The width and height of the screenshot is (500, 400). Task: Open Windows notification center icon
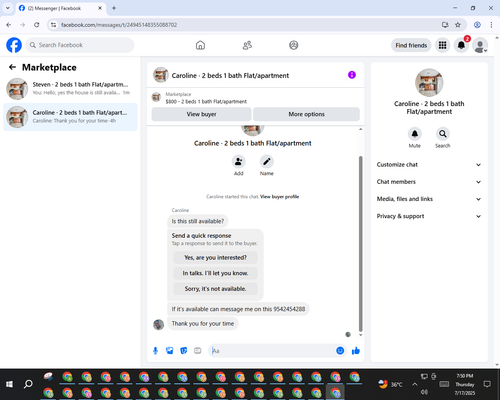coord(487,384)
